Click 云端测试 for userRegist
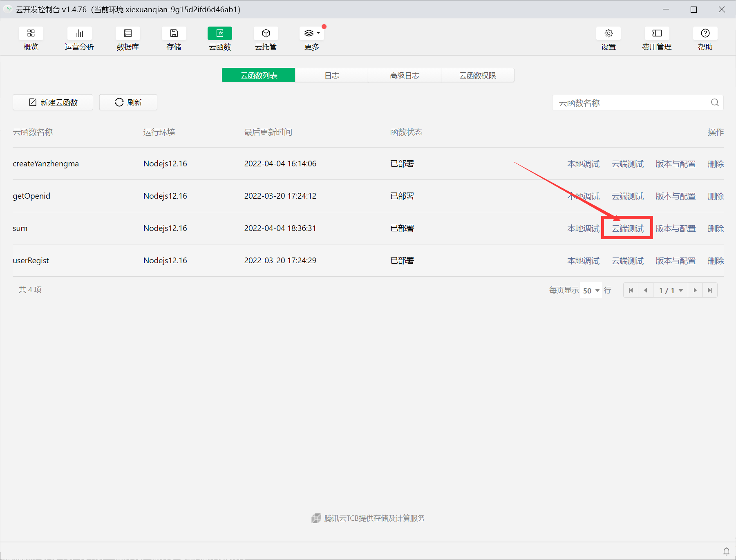This screenshot has height=560, width=736. coord(628,261)
